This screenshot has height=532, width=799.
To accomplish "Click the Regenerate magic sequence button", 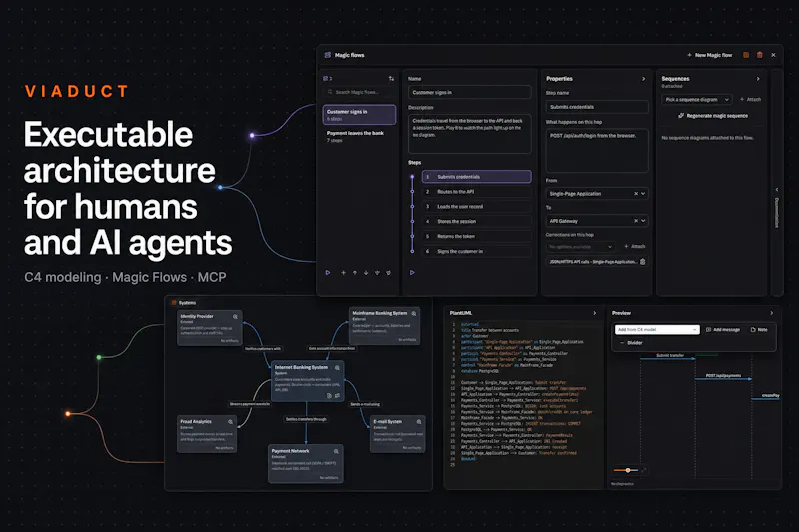I will point(713,116).
